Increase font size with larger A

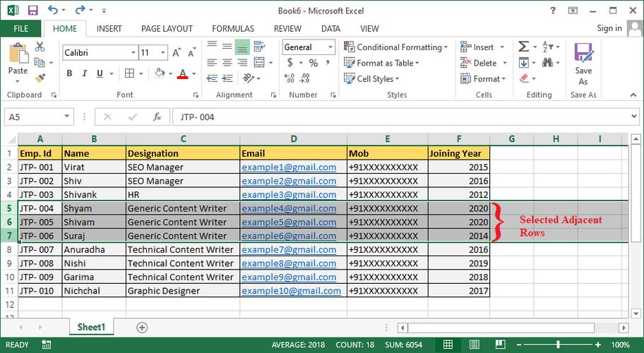click(x=177, y=52)
